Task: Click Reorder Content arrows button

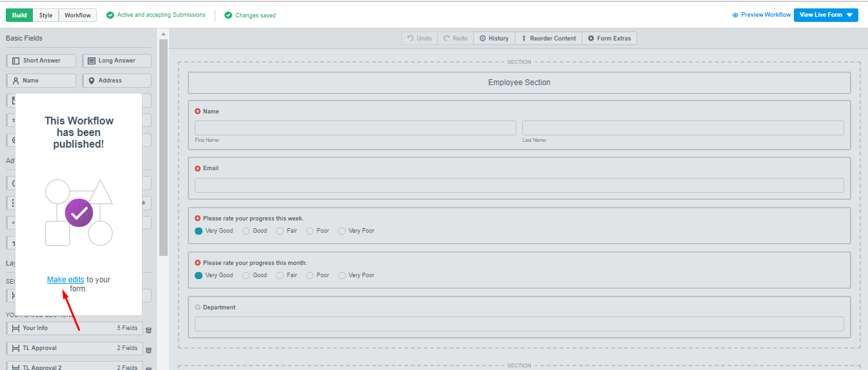Action: [548, 39]
